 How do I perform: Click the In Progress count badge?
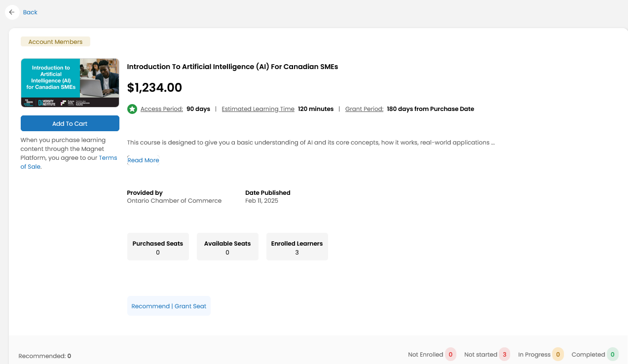[x=558, y=355]
